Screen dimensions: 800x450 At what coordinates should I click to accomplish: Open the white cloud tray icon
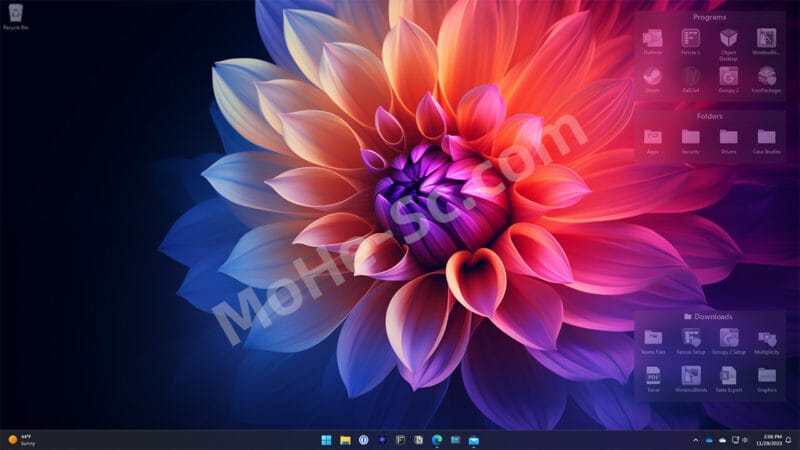[x=722, y=440]
